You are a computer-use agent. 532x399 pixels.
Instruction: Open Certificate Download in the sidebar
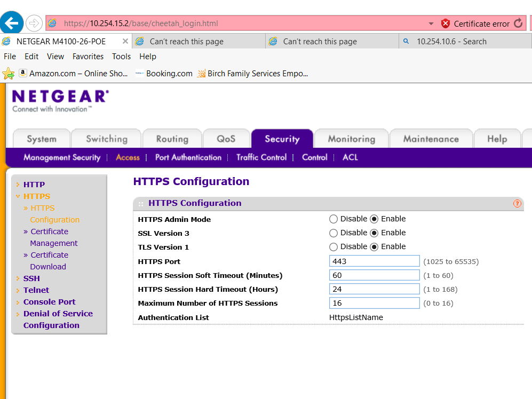coord(49,260)
